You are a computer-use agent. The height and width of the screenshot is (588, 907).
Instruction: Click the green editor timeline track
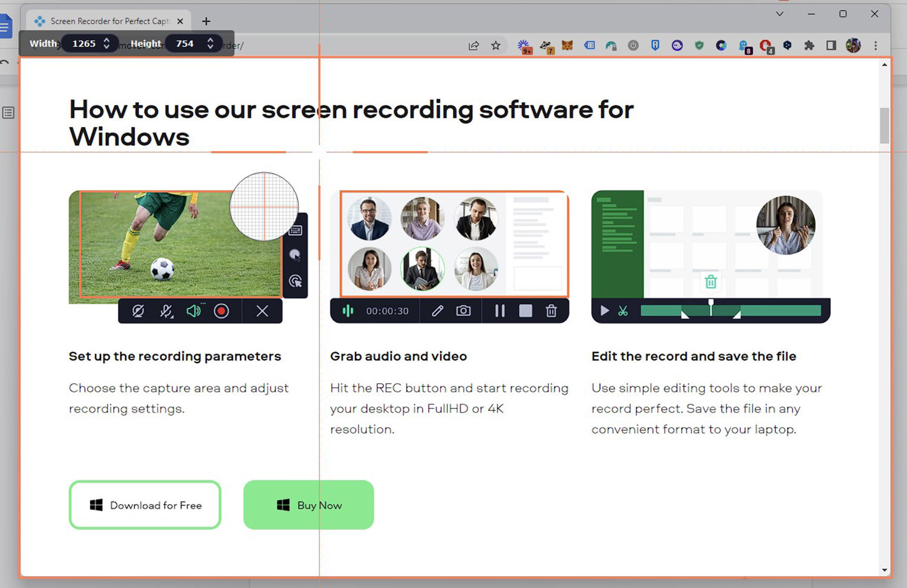pyautogui.click(x=730, y=311)
